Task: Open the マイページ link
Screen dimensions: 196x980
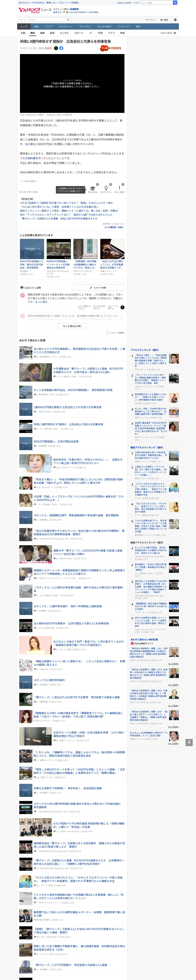Action: (x=150, y=20)
